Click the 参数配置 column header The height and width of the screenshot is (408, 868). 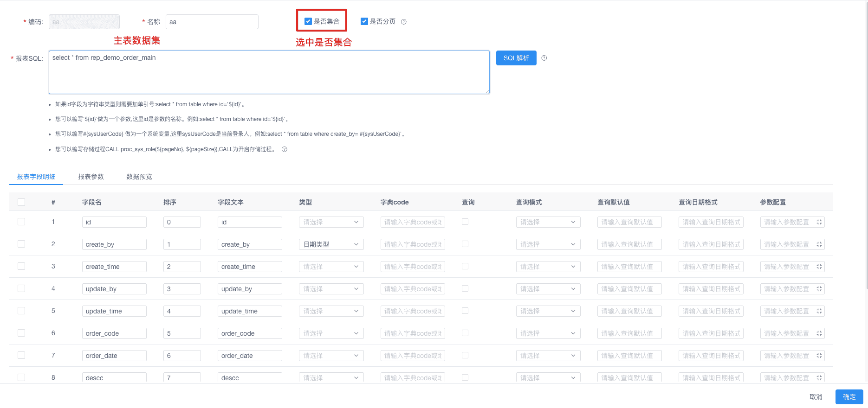[773, 202]
